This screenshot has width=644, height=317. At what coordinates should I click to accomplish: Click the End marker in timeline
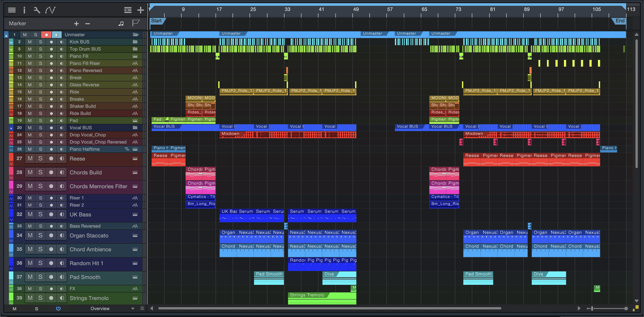[620, 21]
